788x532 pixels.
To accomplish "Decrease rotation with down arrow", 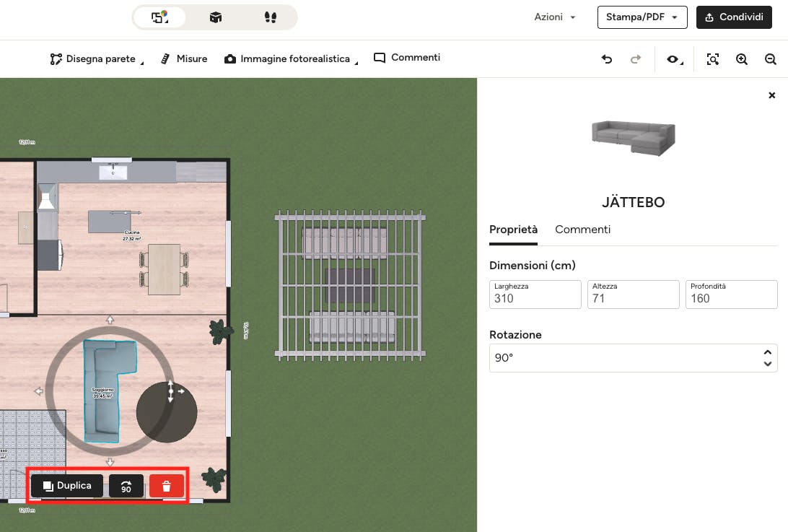I will point(767,364).
